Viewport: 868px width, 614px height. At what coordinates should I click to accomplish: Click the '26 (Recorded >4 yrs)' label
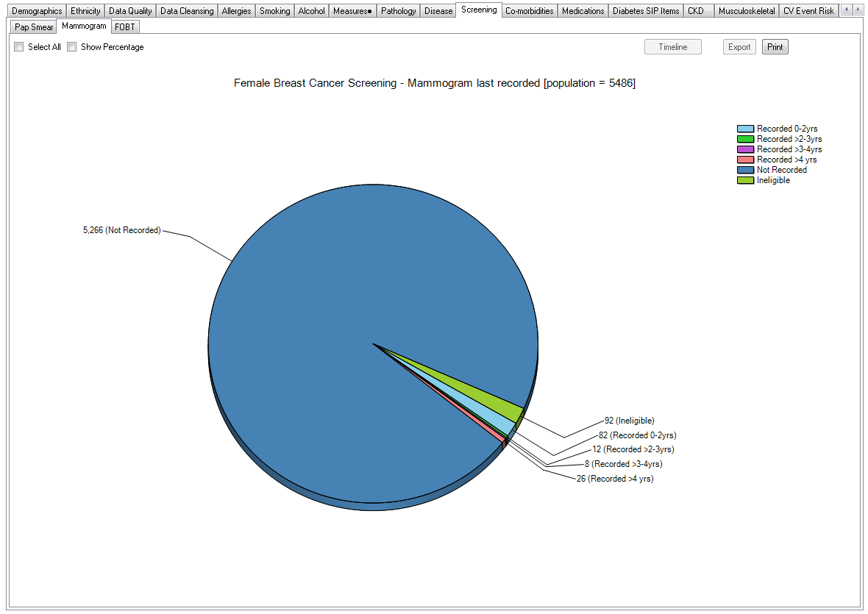(x=615, y=479)
